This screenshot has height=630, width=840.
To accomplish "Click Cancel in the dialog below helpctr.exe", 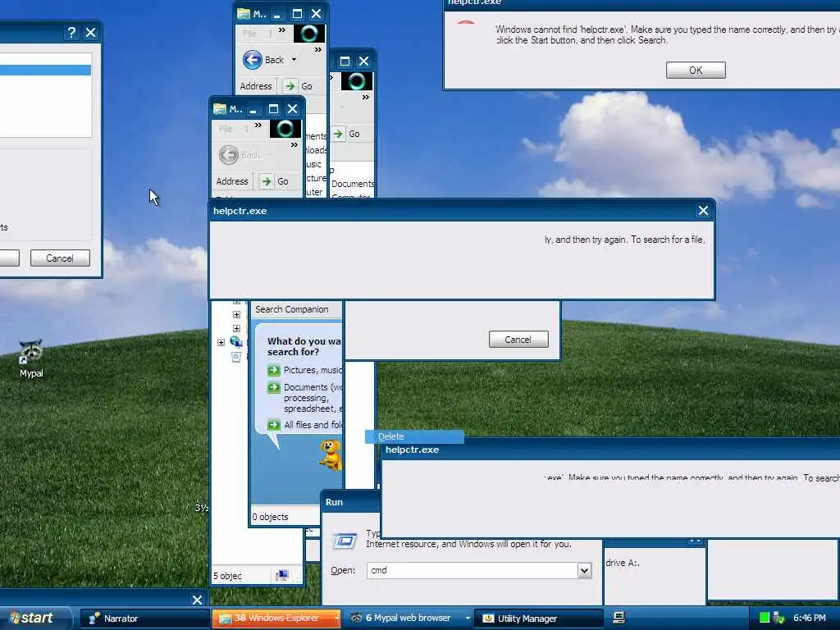I will coord(518,340).
